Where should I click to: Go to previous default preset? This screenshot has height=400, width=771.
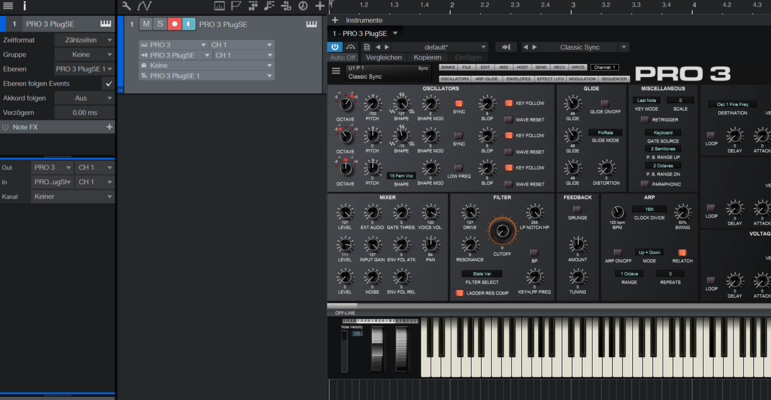(378, 47)
